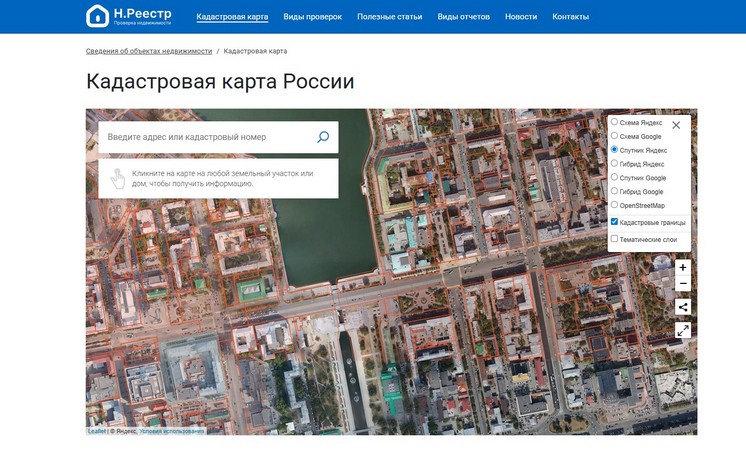Zoom out the map with minus button
Image resolution: width=746 pixels, height=452 pixels.
682,284
